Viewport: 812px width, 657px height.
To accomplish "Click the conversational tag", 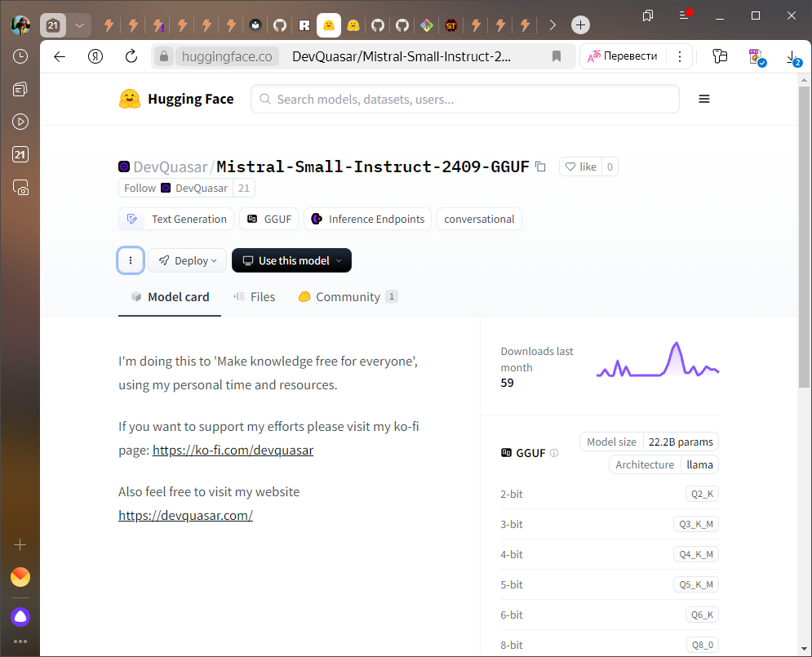I will pos(480,219).
